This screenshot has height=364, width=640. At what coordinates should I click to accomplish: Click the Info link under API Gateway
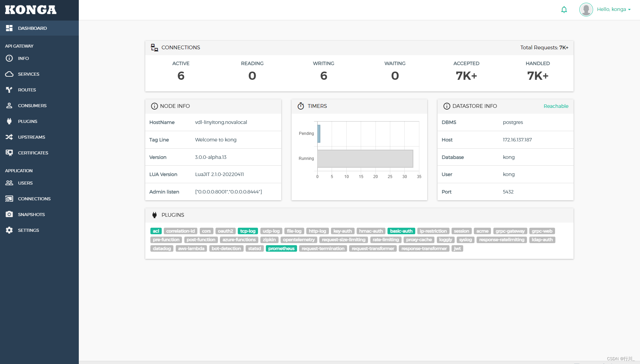23,58
